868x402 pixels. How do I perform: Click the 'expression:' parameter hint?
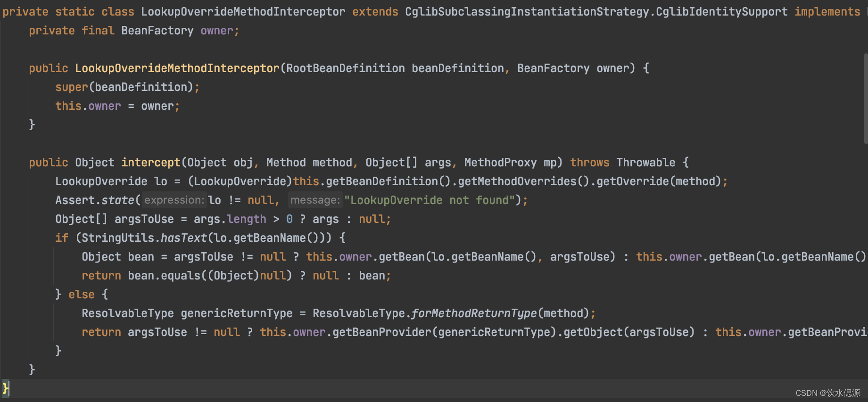pyautogui.click(x=174, y=200)
